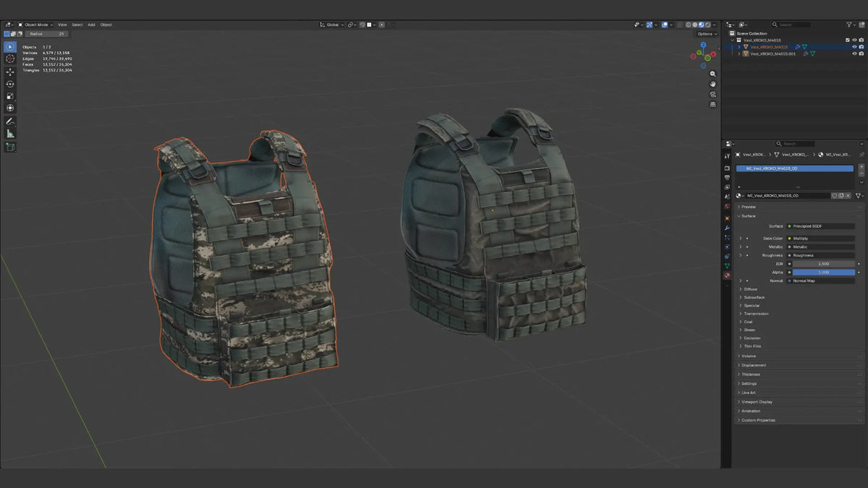
Task: Uncheck the Vest_KROKO_M4018 collection exclude checkbox
Action: click(x=847, y=40)
